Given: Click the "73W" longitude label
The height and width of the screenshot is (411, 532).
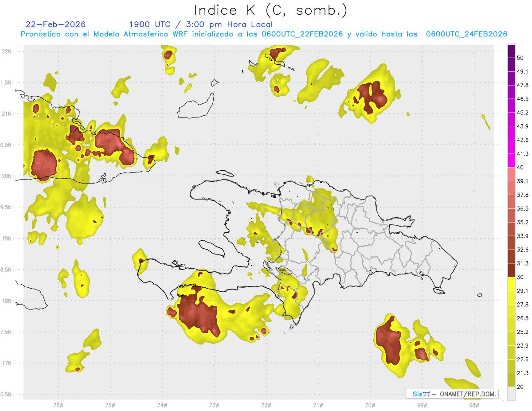Looking at the screenshot, I should [x=214, y=405].
